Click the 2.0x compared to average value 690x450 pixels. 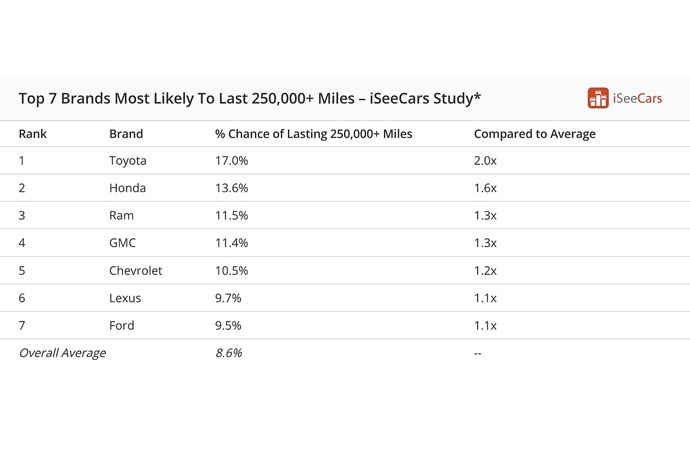point(485,161)
